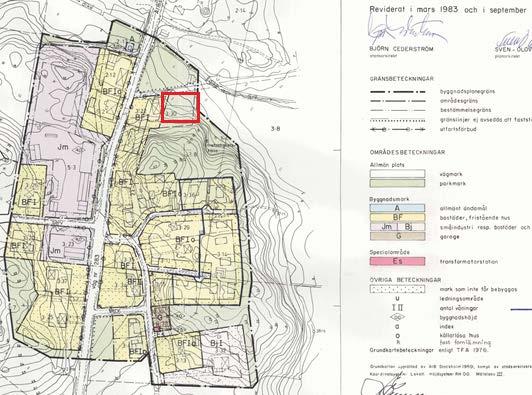532x395 pixels.
Task: Click the name 'SVEN-OLOV' at right edge
Action: [513, 49]
